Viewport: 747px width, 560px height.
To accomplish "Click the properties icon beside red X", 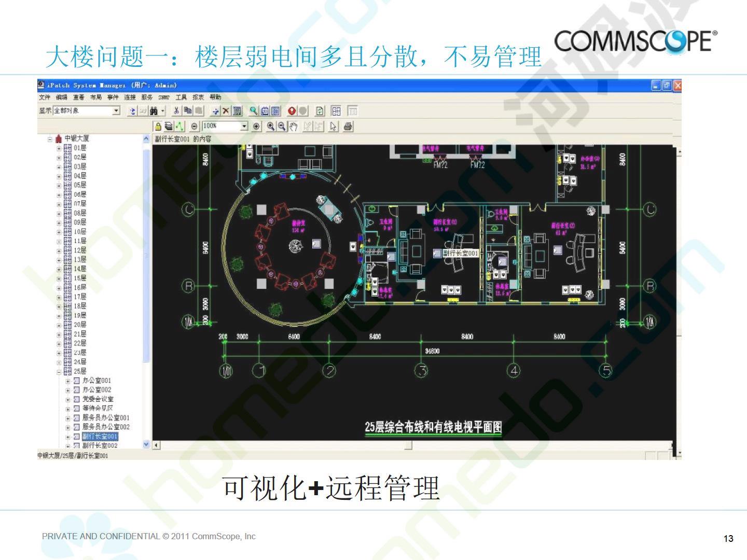I will (x=237, y=111).
